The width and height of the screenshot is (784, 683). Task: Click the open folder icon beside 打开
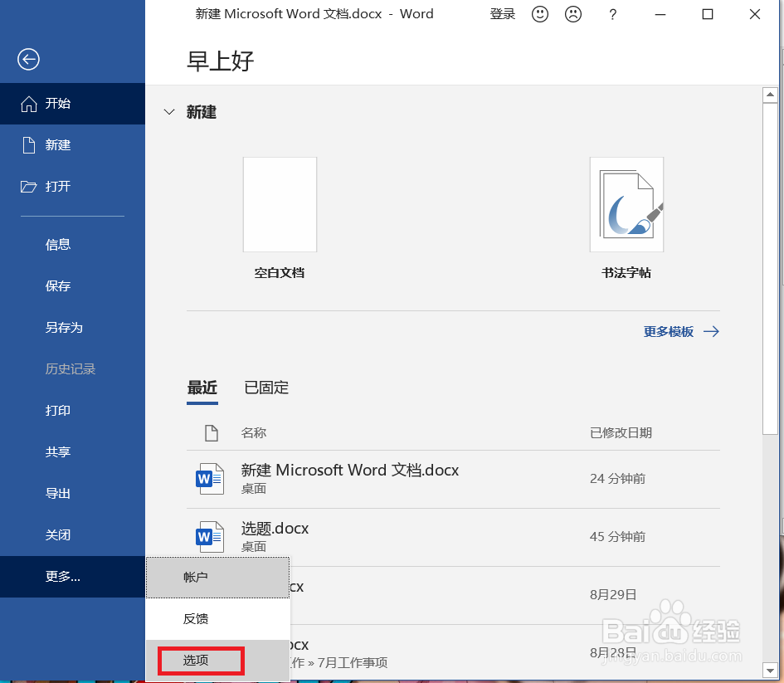pos(28,187)
